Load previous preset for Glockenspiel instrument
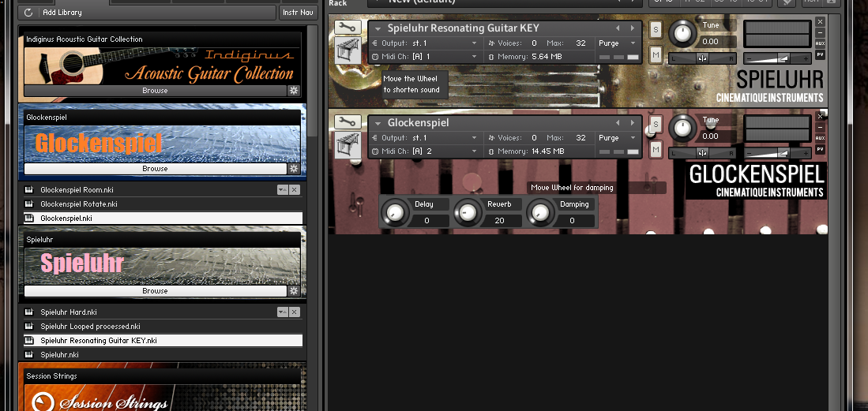 pos(618,123)
